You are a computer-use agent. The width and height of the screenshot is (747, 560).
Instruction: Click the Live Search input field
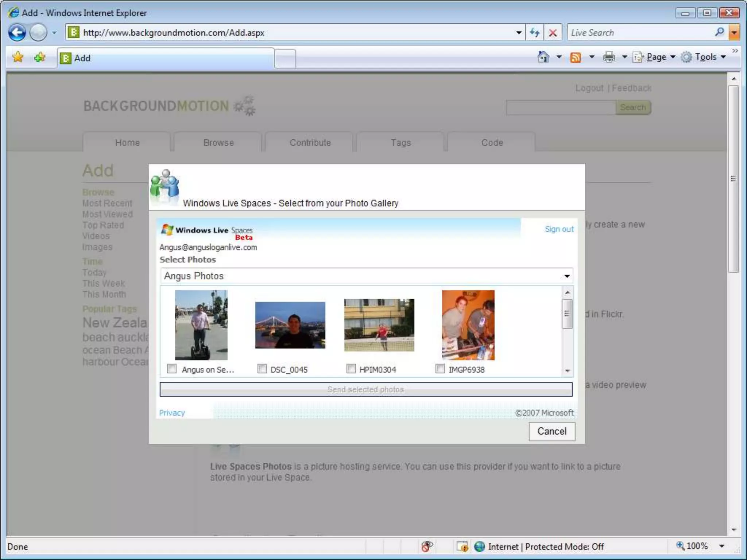640,33
